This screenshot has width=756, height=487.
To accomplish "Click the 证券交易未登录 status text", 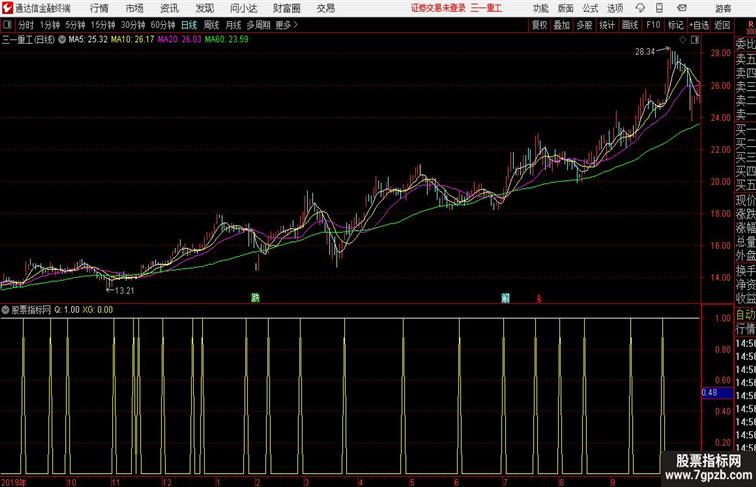I will point(438,8).
